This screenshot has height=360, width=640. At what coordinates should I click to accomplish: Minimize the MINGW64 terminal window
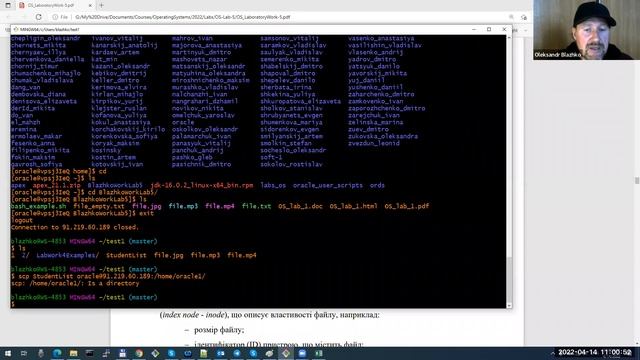[x=474, y=29]
